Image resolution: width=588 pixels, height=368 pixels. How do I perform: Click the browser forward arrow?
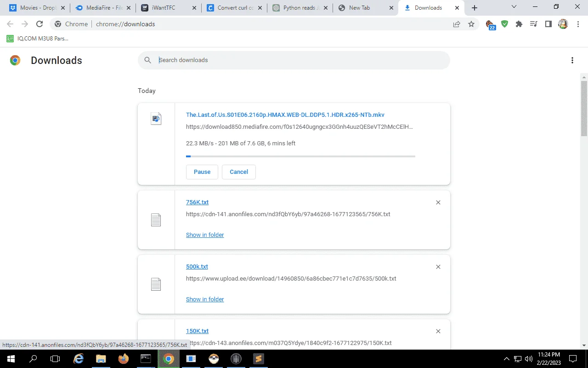click(25, 24)
